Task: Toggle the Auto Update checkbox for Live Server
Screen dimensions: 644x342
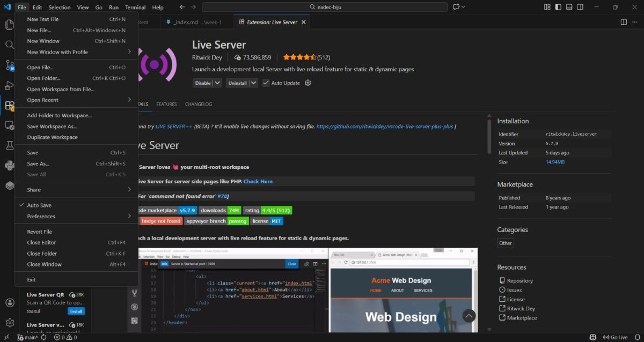Action: (266, 83)
